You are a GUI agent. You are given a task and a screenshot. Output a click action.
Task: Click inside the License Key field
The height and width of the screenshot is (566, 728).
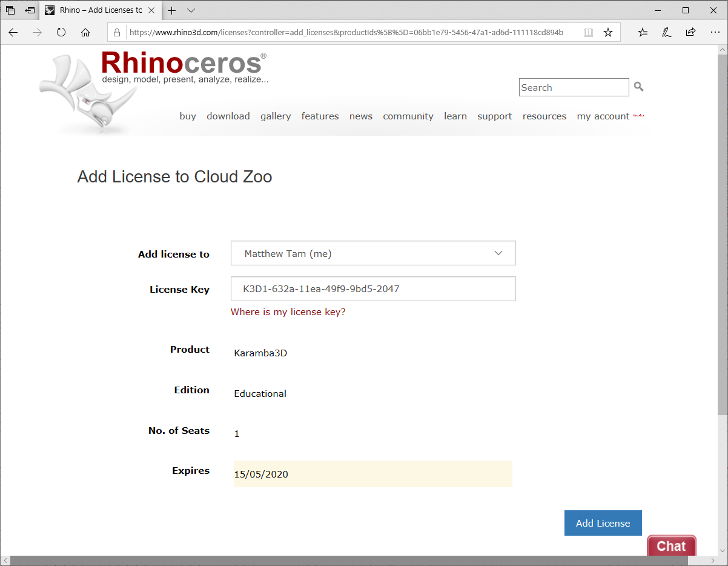(373, 289)
